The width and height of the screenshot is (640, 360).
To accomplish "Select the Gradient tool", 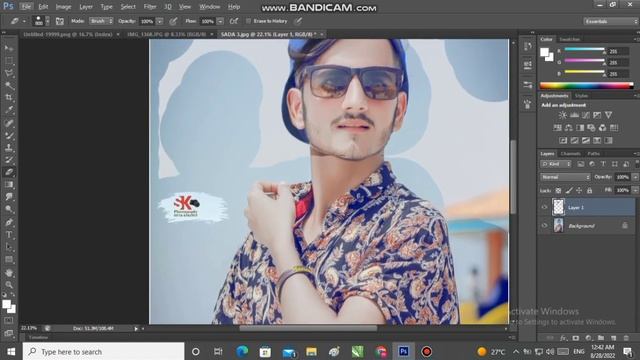I will click(9, 184).
